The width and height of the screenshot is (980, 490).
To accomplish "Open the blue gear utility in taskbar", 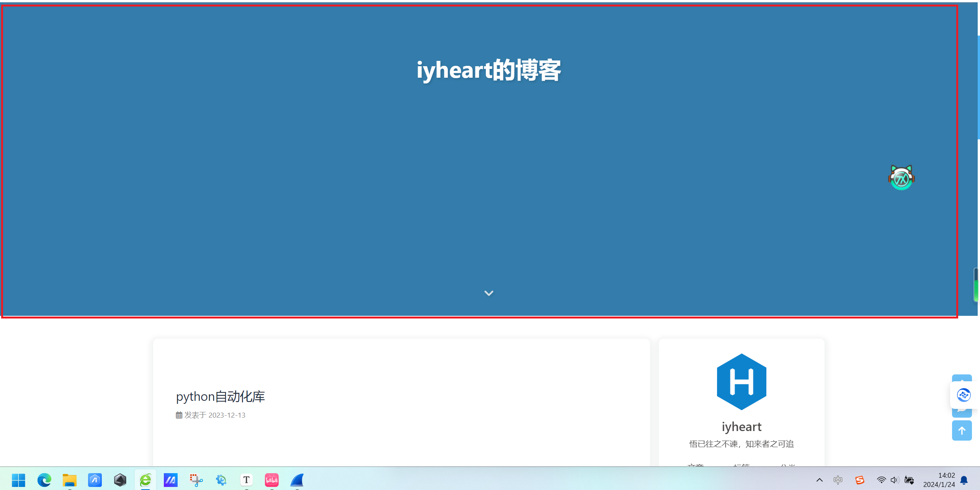I will click(221, 480).
